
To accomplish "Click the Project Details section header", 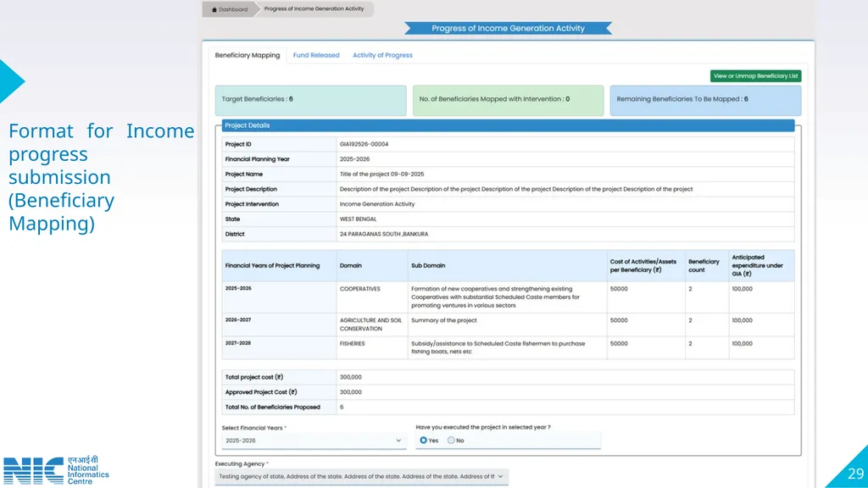I will 508,125.
